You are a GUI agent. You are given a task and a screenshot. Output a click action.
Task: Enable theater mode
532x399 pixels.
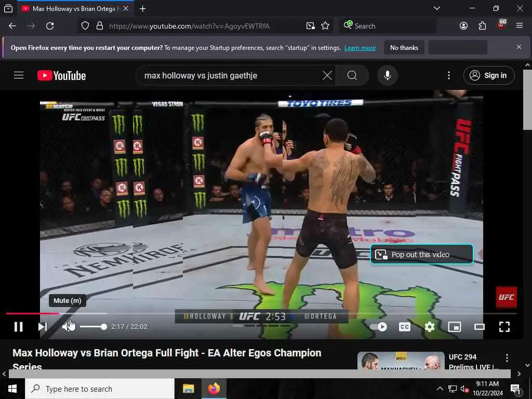pos(480,327)
